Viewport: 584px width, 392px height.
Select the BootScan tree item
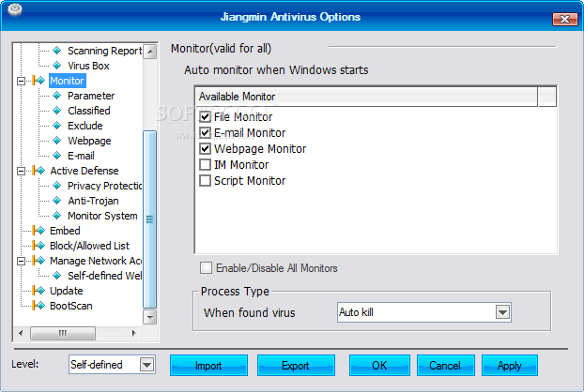click(x=71, y=306)
